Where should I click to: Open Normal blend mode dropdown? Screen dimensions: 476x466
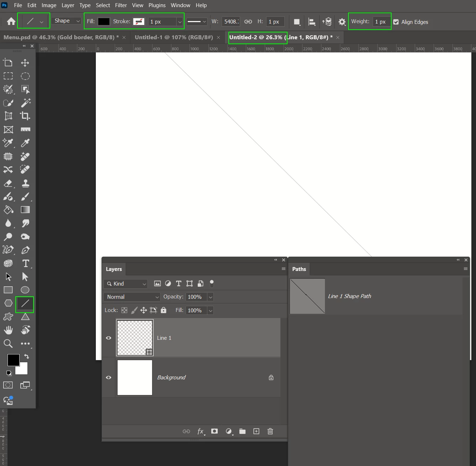click(x=132, y=297)
